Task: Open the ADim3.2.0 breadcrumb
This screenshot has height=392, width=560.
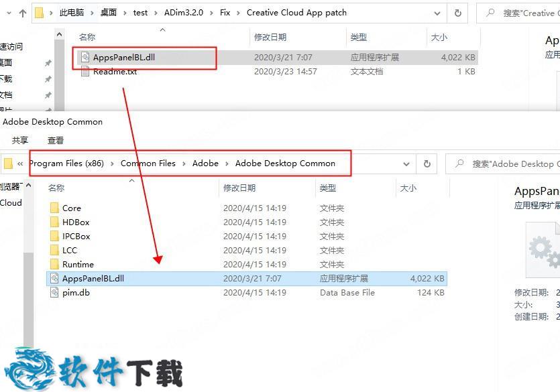Action: click(x=184, y=13)
